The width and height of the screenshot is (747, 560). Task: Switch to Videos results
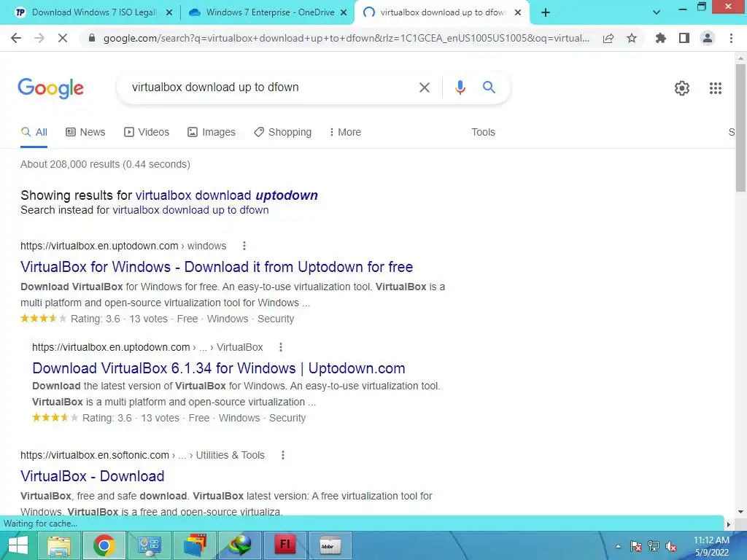146,133
